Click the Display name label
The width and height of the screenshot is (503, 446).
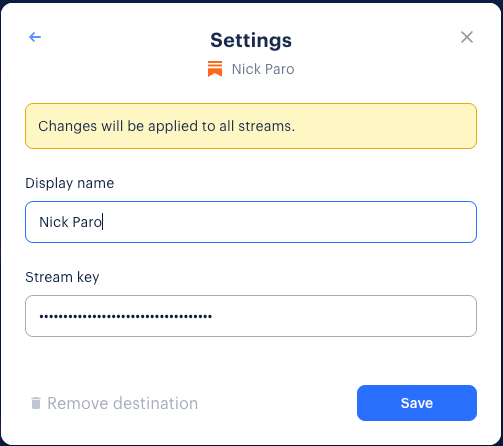coord(70,183)
